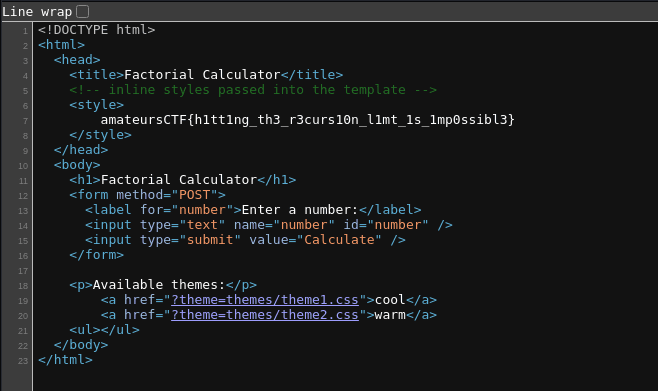Click the label for number line

253,210
